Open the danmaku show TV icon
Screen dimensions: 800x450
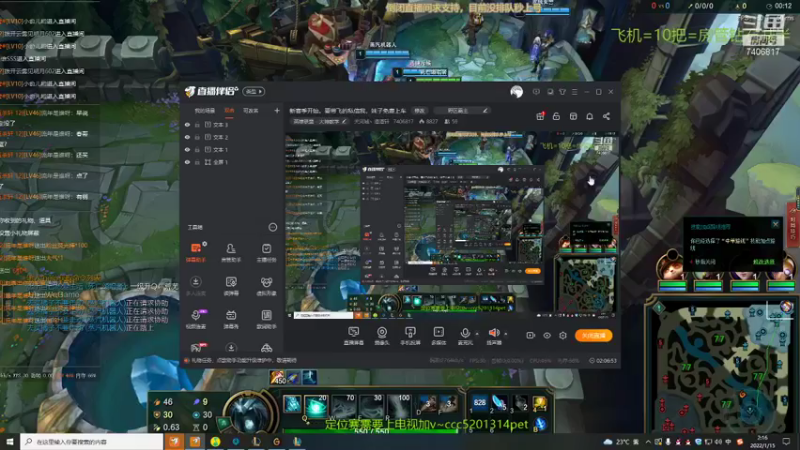tap(231, 319)
